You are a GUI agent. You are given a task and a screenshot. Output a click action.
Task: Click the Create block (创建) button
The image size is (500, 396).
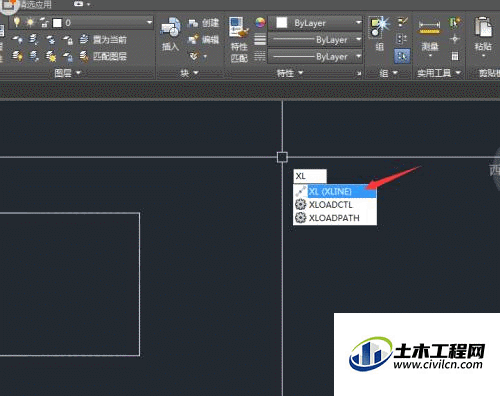point(203,23)
